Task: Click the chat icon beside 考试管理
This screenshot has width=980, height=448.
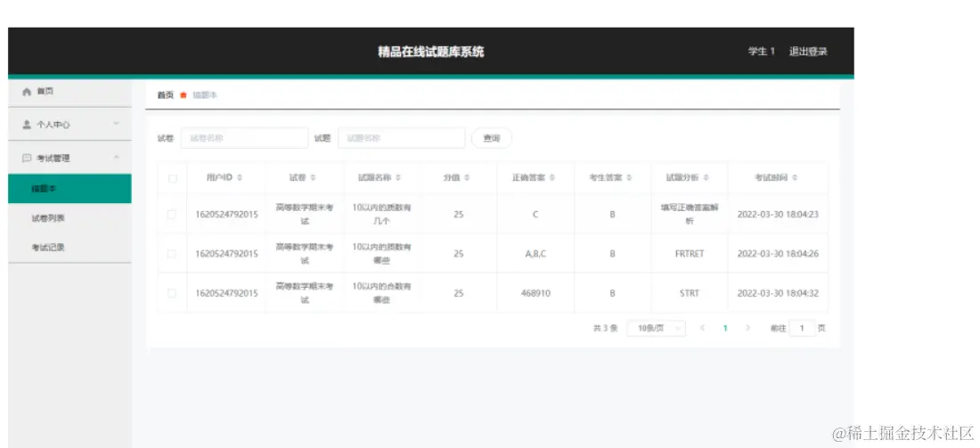Action: point(27,158)
